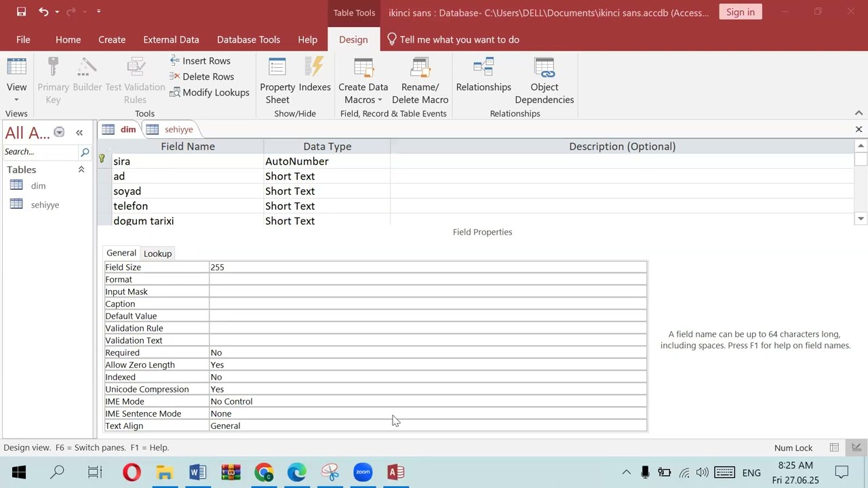
Task: Click the taskbar Search icon
Action: 58,472
